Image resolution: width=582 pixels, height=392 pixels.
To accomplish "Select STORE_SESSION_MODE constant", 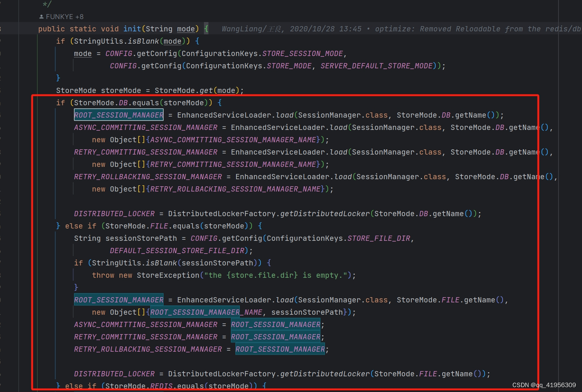I will [x=303, y=53].
